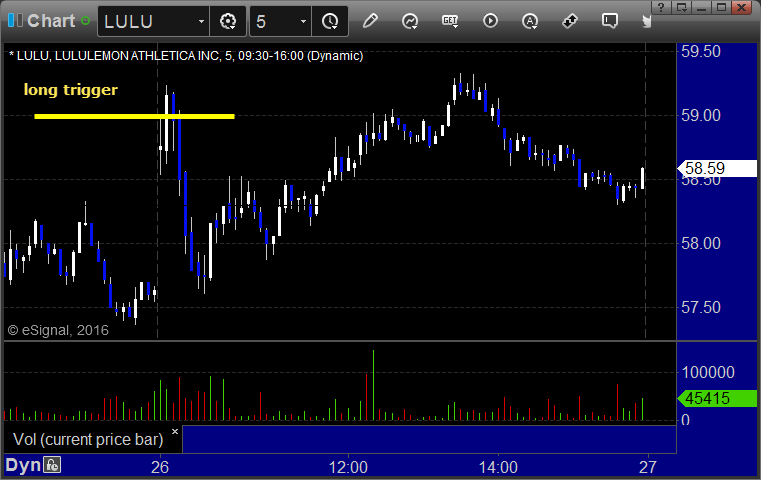Open the symbol settings gear menu
Screen dimensions: 761x480
click(x=228, y=21)
